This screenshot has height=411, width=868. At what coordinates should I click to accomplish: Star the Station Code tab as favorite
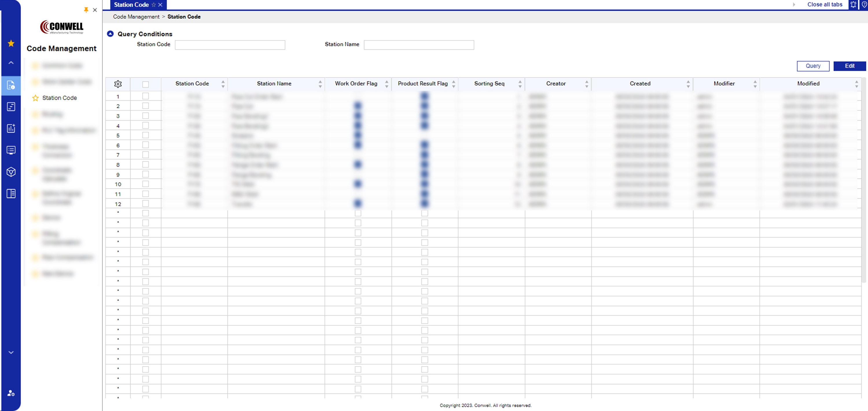(154, 5)
